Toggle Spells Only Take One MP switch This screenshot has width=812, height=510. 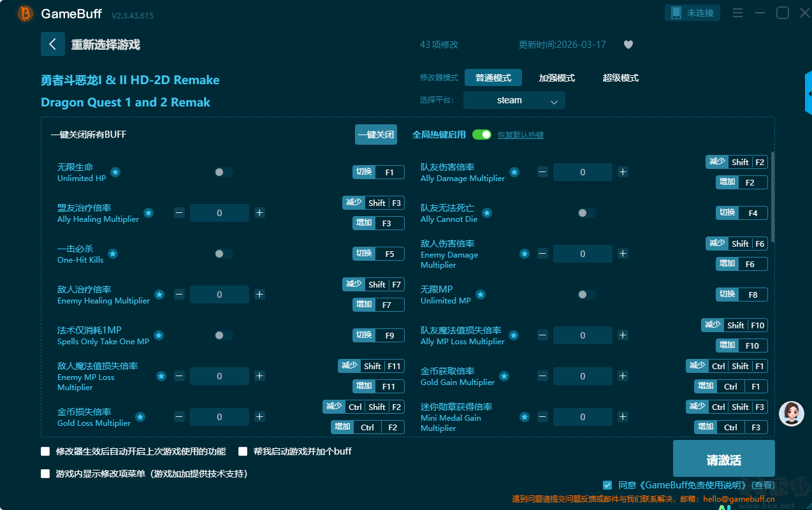[x=224, y=335]
